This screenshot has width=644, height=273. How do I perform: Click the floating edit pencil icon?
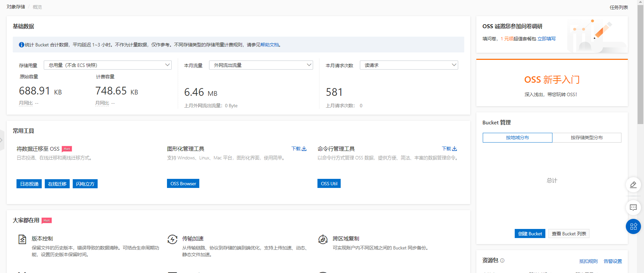pyautogui.click(x=633, y=185)
